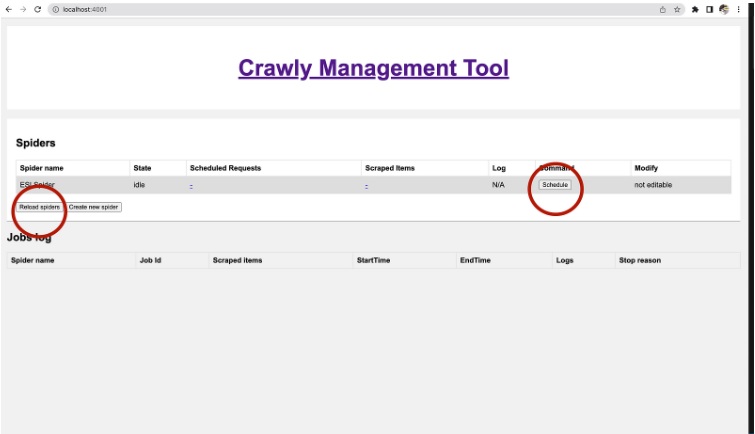Click the Create new spider button
Viewport: 755px width, 434px height.
[x=93, y=207]
